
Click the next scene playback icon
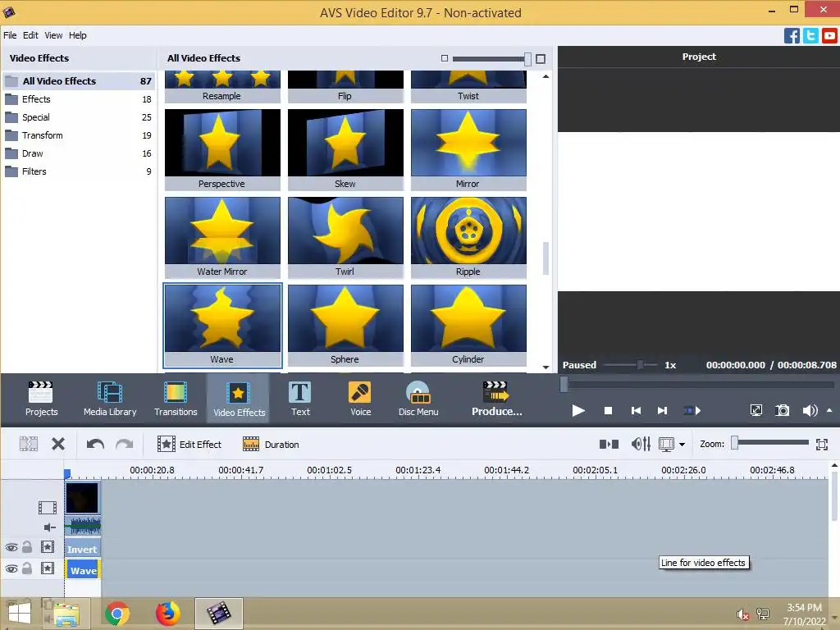click(x=692, y=411)
